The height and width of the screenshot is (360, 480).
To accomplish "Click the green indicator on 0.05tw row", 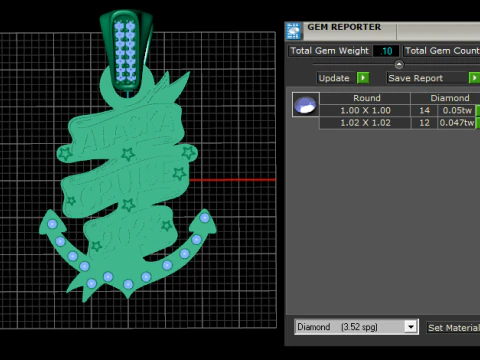I will (x=478, y=110).
